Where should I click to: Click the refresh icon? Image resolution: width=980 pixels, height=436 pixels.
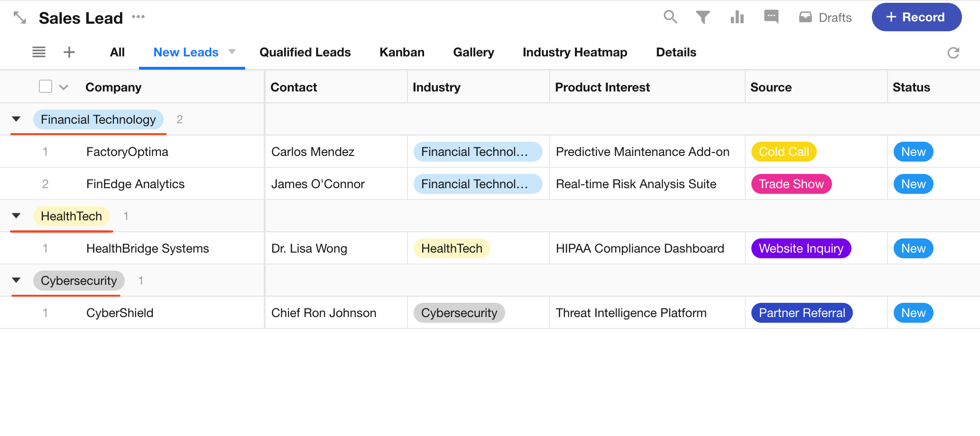click(953, 53)
